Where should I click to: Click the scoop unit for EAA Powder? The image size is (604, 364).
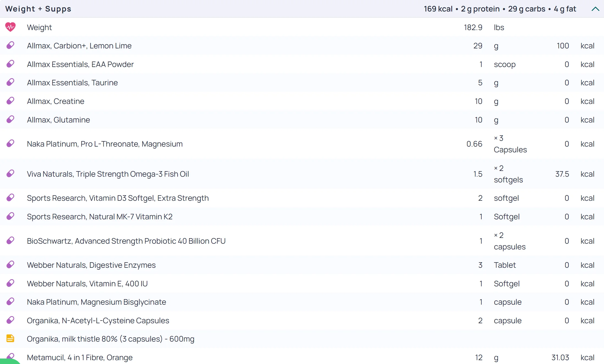[x=505, y=64]
